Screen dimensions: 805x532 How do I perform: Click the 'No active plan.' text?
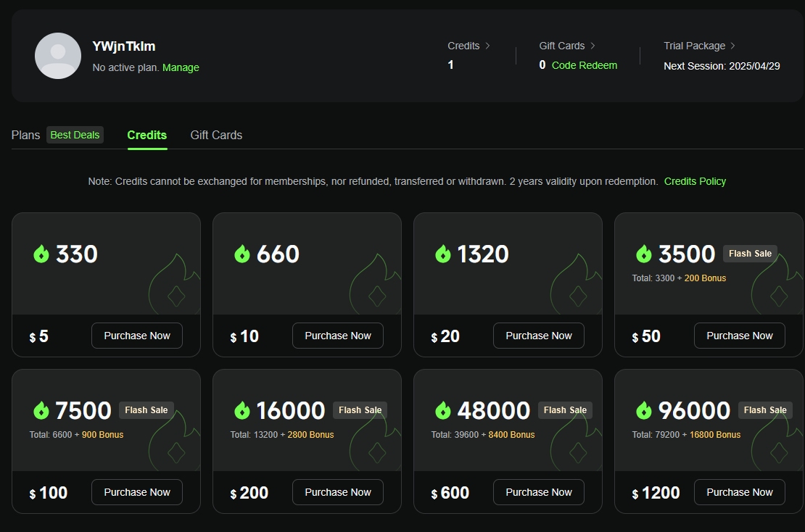point(125,67)
